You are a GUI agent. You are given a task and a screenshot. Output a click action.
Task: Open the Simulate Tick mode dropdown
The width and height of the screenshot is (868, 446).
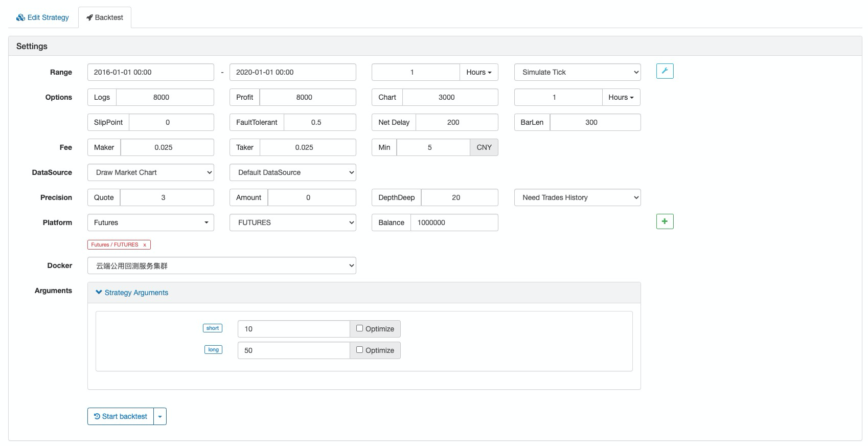(577, 72)
